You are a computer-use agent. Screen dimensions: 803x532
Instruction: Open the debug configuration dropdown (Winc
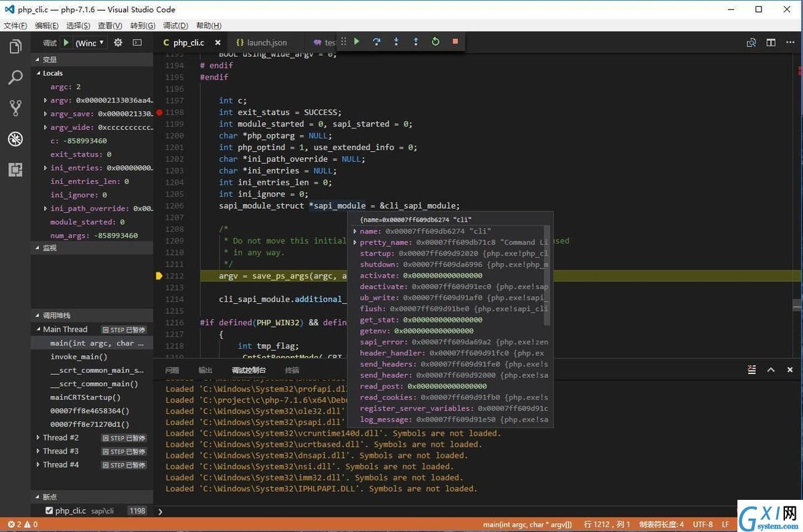[90, 42]
